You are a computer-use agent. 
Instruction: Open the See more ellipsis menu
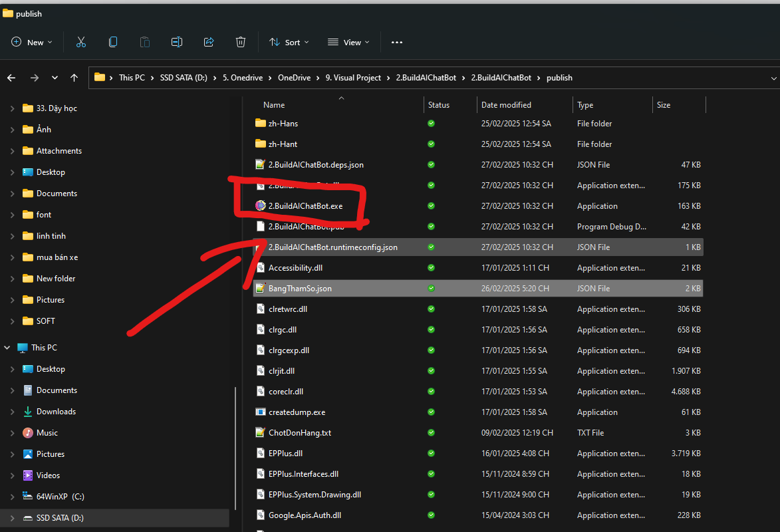click(397, 42)
